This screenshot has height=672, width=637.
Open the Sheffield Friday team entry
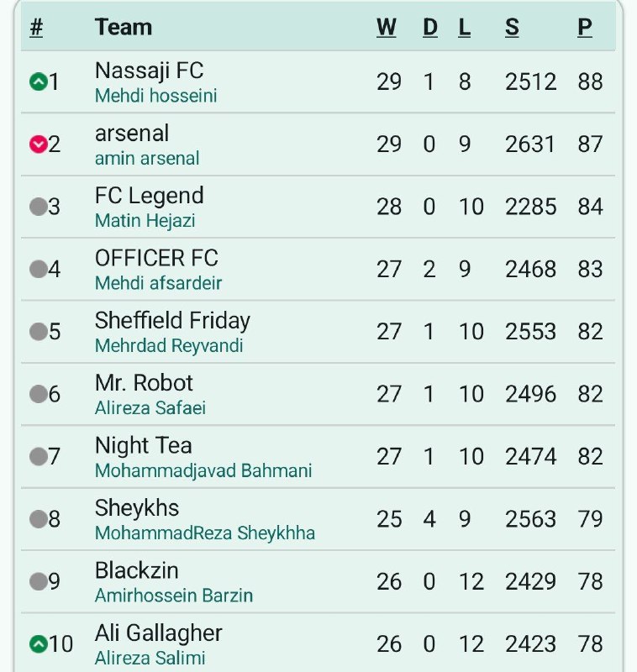point(172,321)
